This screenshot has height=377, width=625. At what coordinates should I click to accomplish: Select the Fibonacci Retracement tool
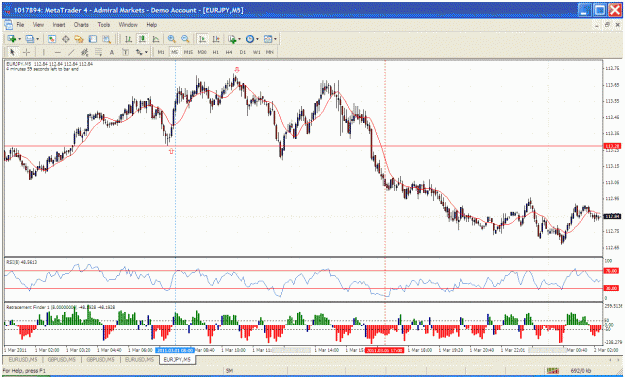[x=98, y=52]
